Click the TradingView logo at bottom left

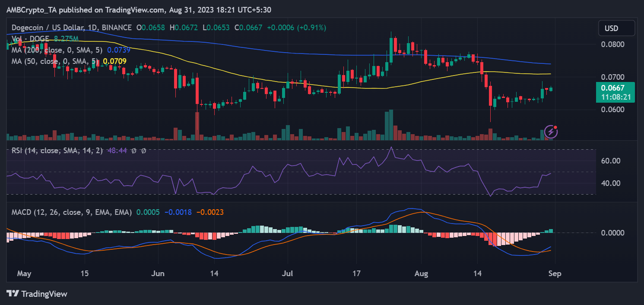coord(37,294)
